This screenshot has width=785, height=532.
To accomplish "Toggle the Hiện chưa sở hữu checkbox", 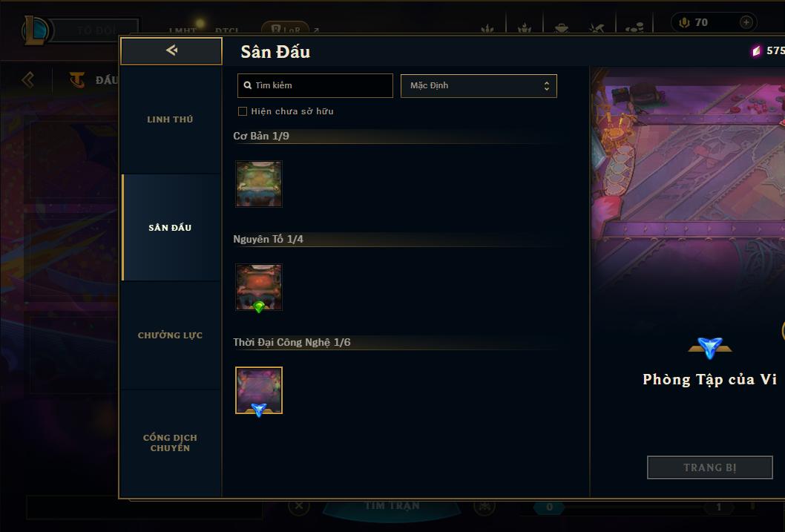I will 243,111.
